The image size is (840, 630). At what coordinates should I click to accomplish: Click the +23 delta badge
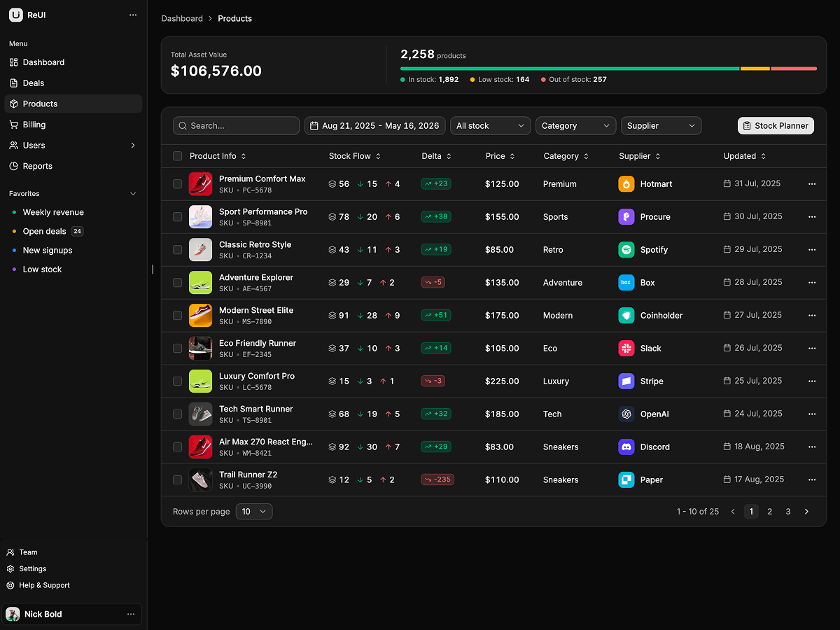[x=436, y=184]
